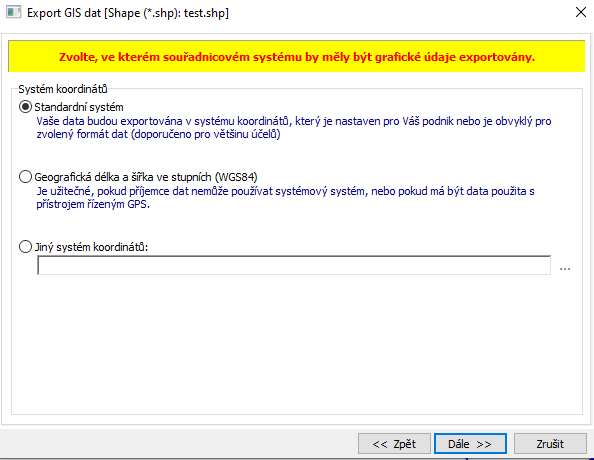594x460 pixels.
Task: Click the Systém koordinátů group heading
Action: [x=63, y=89]
